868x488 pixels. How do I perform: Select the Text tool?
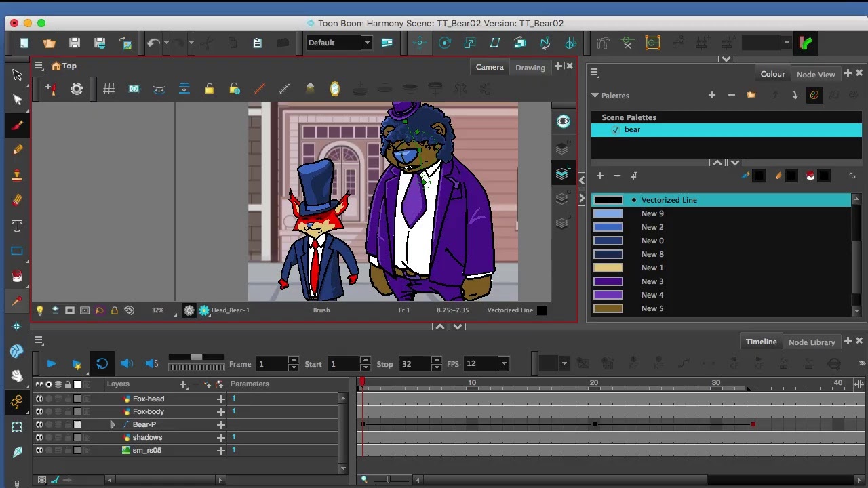coord(17,226)
